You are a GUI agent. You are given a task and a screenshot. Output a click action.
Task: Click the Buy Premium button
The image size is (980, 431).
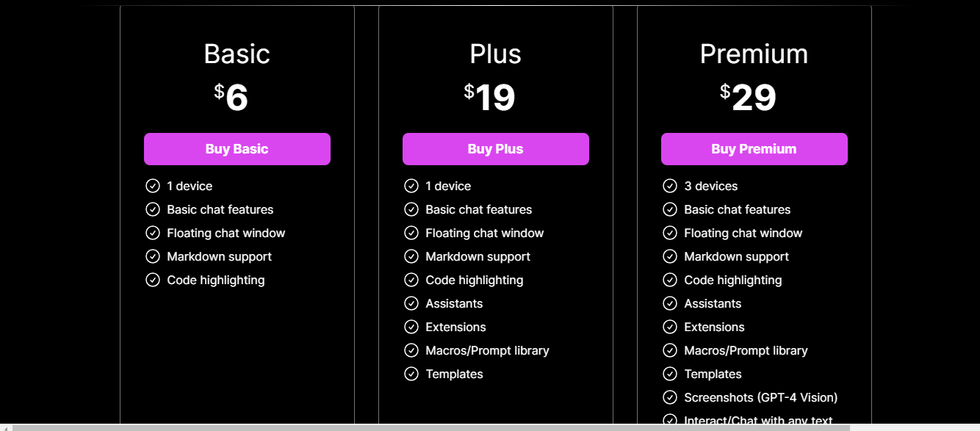click(754, 149)
